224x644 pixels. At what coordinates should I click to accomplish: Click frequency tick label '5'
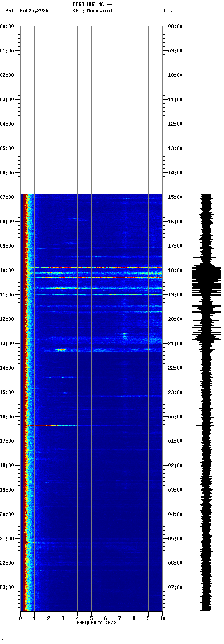[91, 618]
